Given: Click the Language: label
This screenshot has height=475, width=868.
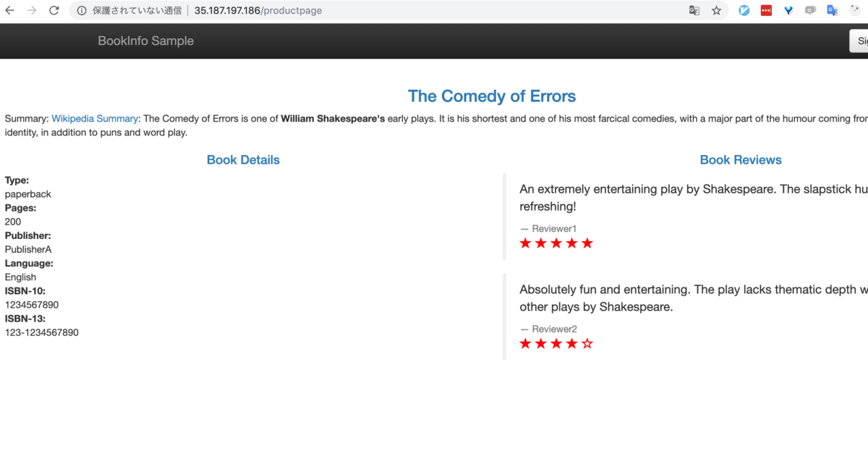Looking at the screenshot, I should (29, 263).
